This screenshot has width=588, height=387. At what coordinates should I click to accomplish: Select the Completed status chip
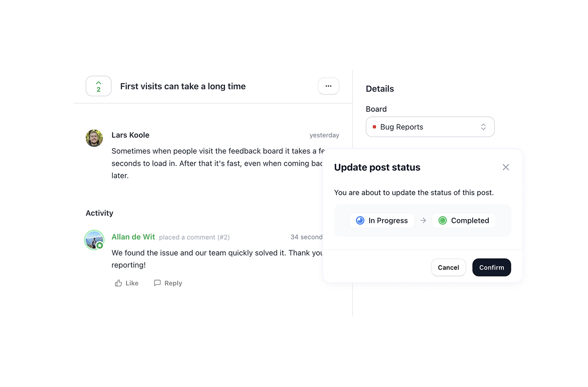click(x=464, y=220)
